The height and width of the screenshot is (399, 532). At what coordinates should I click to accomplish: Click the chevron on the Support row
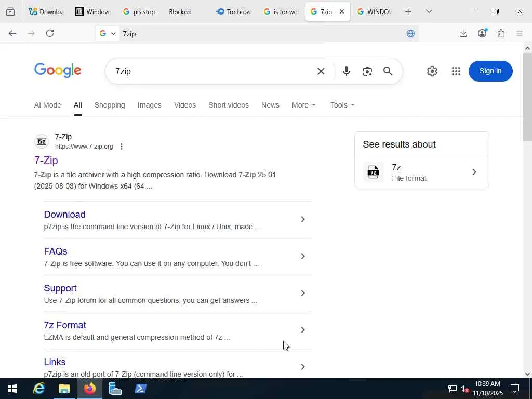[303, 293]
